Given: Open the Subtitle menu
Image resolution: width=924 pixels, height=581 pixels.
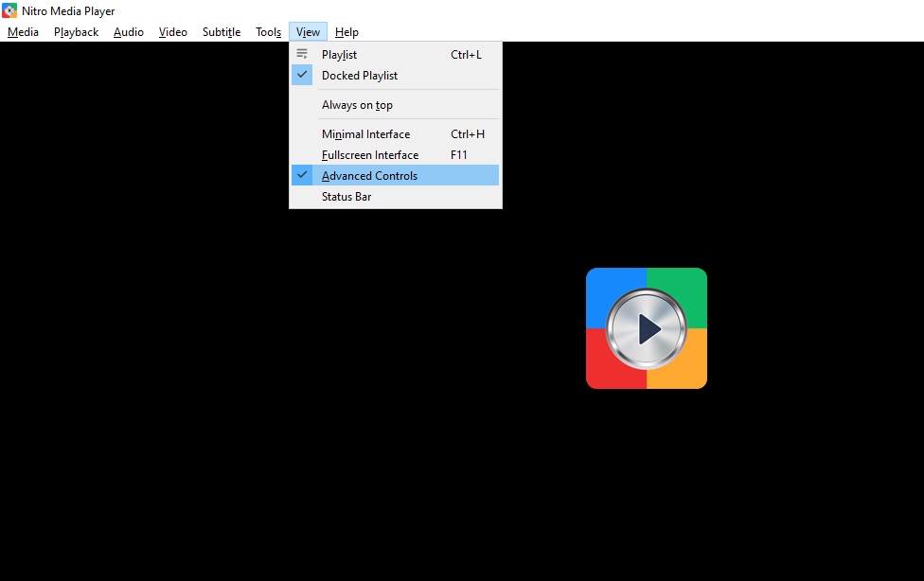Looking at the screenshot, I should pos(222,32).
